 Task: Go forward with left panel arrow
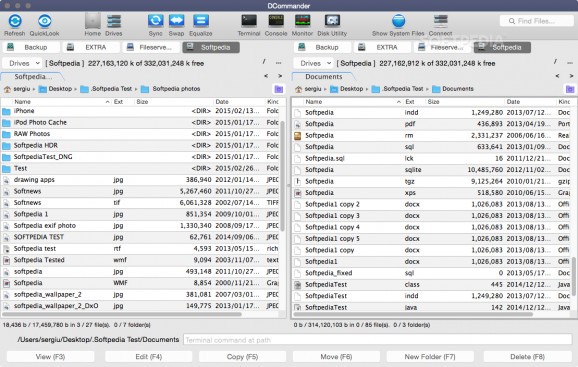click(280, 76)
